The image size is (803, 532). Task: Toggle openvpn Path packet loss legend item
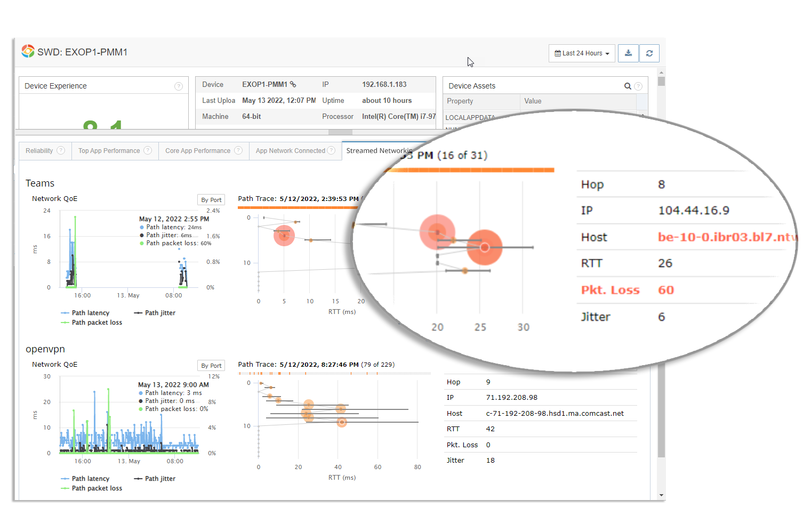[x=91, y=488]
